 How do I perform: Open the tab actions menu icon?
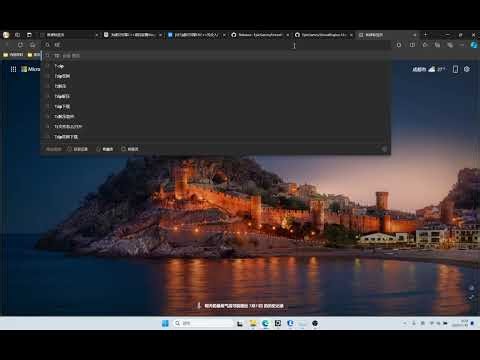[x=29, y=35]
